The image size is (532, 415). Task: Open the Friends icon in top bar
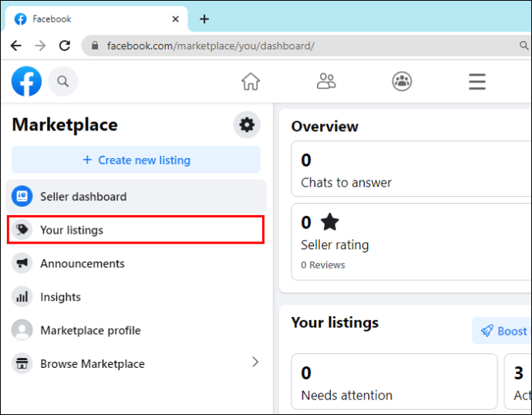click(x=326, y=82)
